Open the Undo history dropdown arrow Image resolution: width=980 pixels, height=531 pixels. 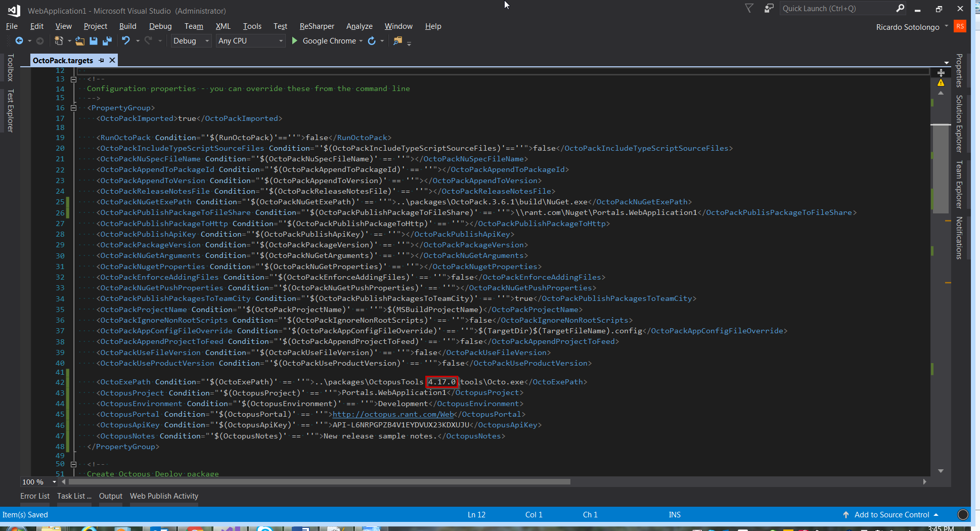coord(138,41)
